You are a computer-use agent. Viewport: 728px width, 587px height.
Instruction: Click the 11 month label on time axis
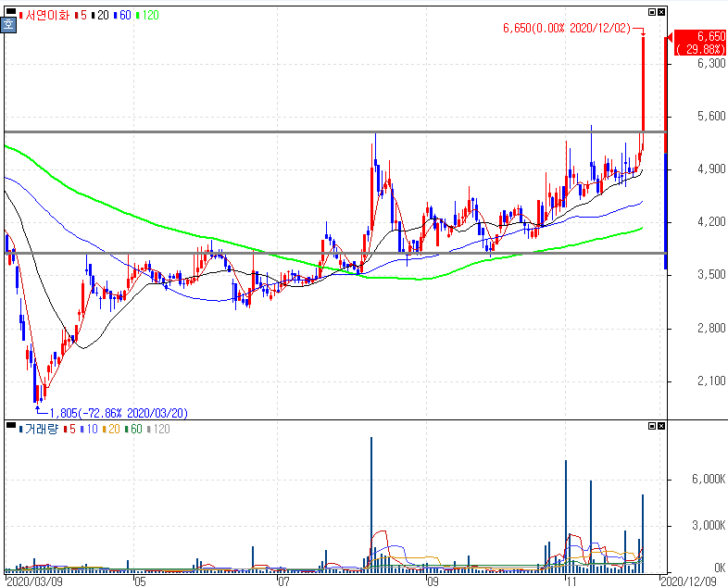point(571,581)
